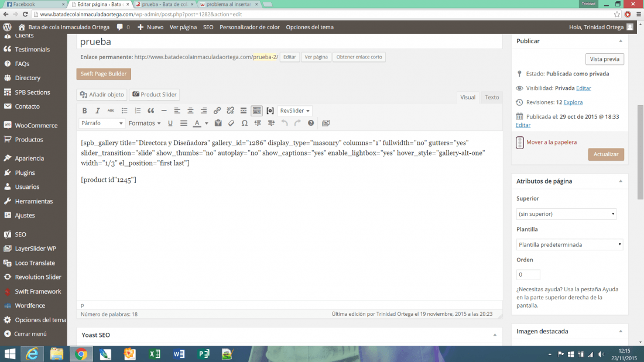Image resolution: width=644 pixels, height=362 pixels.
Task: Align text right
Action: (204, 111)
